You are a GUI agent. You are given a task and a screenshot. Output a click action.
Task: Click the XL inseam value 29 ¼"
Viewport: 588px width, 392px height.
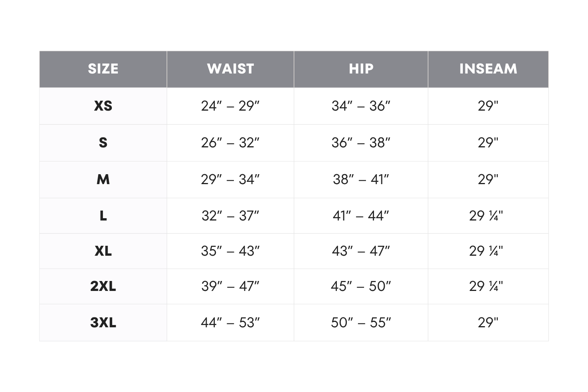[x=486, y=251]
